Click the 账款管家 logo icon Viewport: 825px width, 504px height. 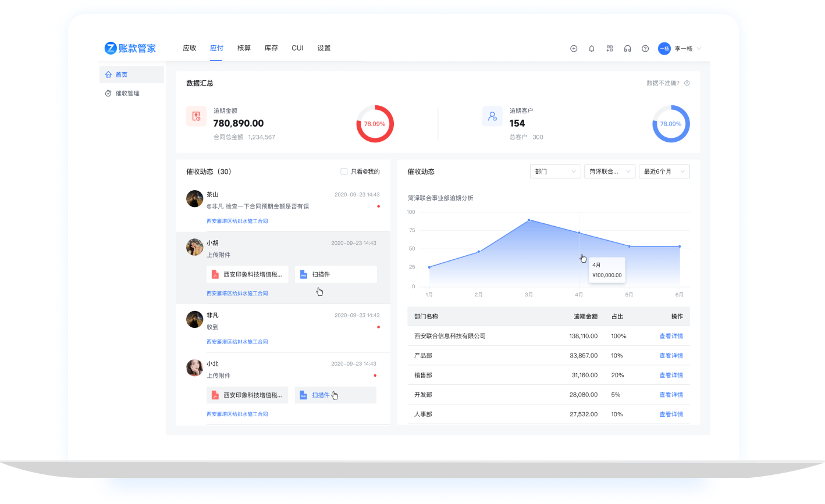tap(111, 48)
